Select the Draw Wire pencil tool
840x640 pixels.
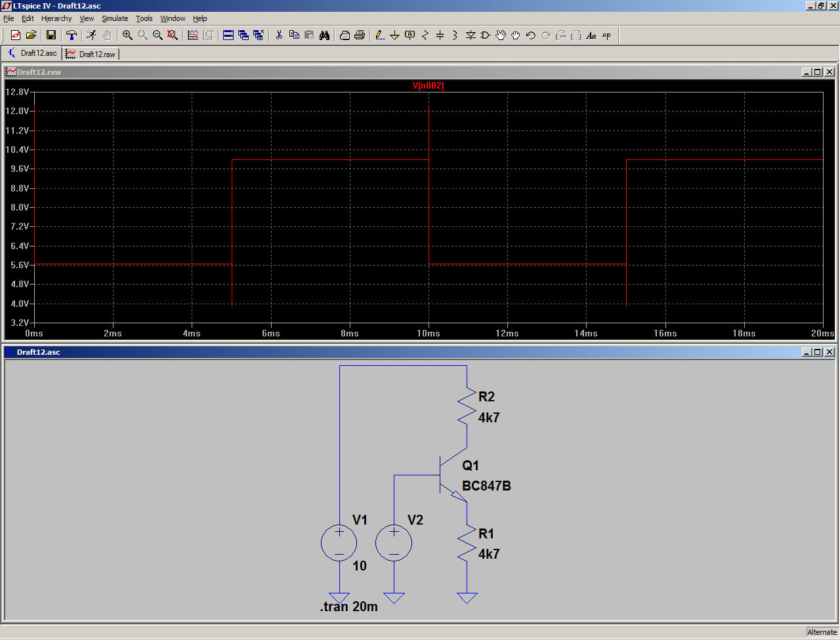(x=379, y=35)
